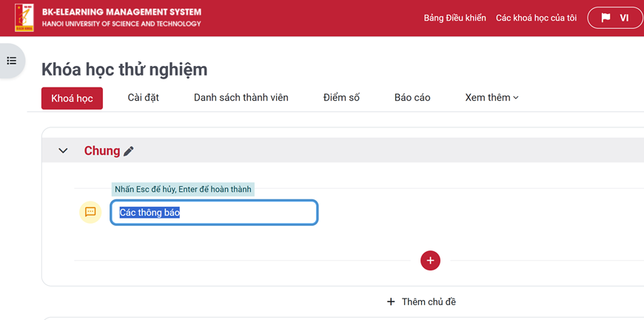Click the Khóa học thử nghiệm course heading
This screenshot has width=644, height=320.
pos(124,70)
